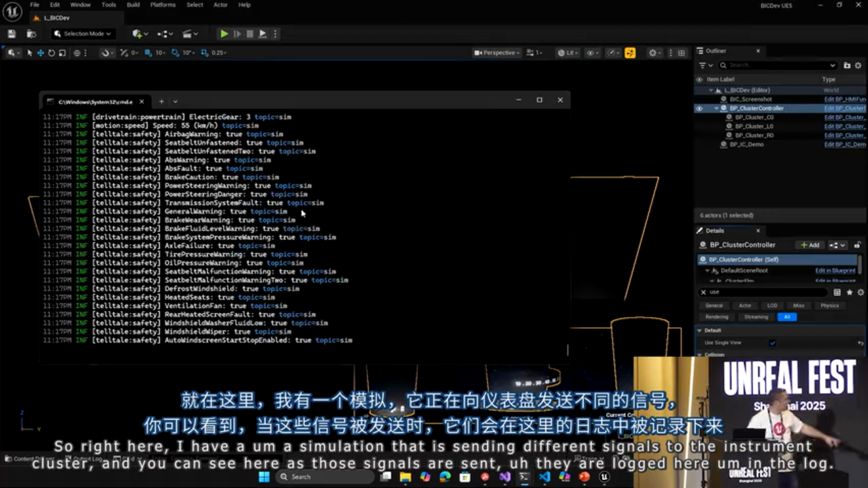
Task: Open the Perspective viewport dropdown
Action: point(498,53)
